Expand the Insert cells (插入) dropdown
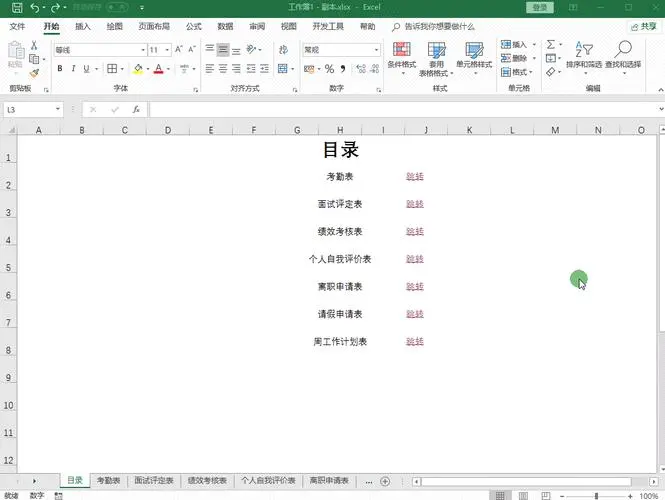 coord(534,45)
